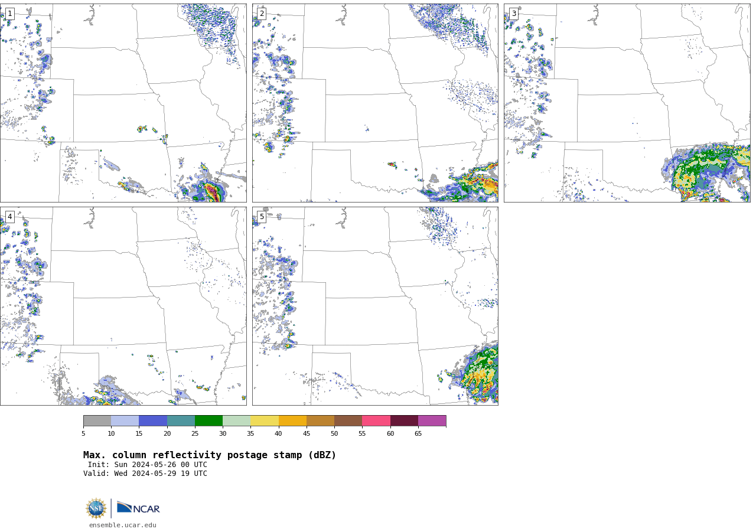Select the brown 50-55 dBZ swatch
The height and width of the screenshot is (532, 756).
pyautogui.click(x=348, y=420)
